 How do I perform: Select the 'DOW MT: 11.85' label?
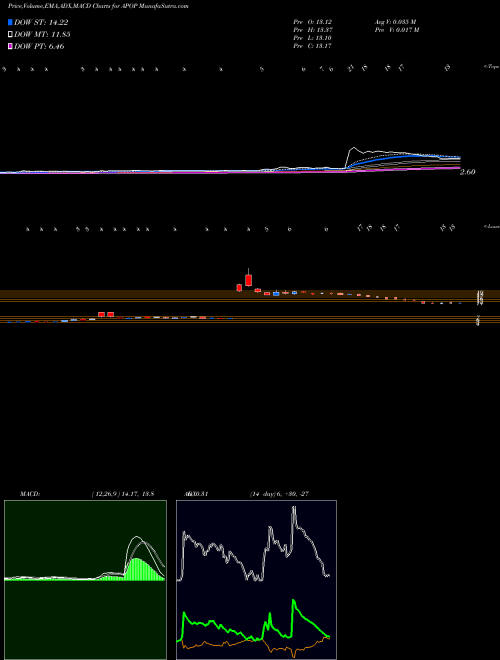click(x=42, y=35)
